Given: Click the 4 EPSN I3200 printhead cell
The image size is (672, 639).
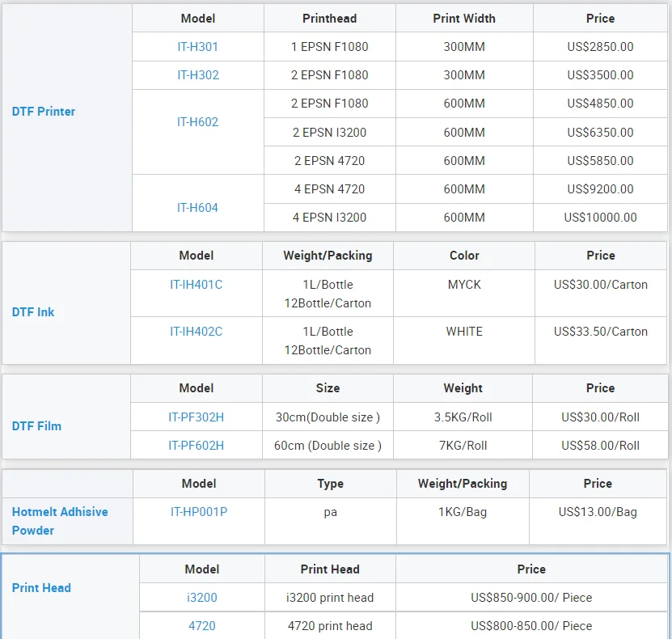Looking at the screenshot, I should coord(330,218).
